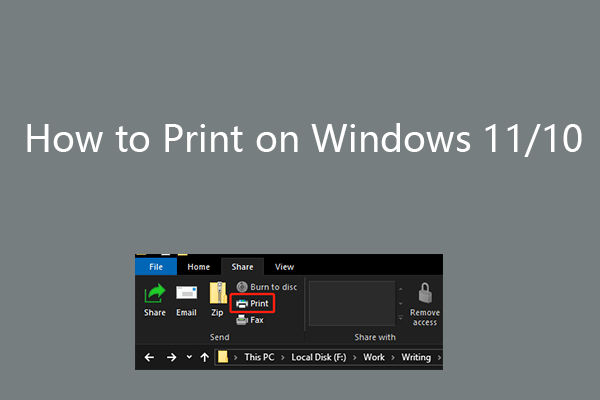Click Burn to disc
Viewport: 600px width, 400px height.
coord(267,287)
